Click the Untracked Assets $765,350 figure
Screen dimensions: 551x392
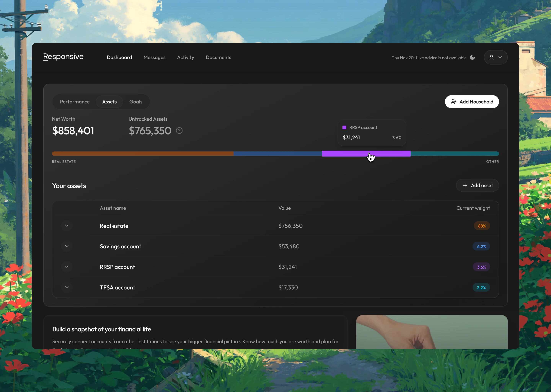150,131
